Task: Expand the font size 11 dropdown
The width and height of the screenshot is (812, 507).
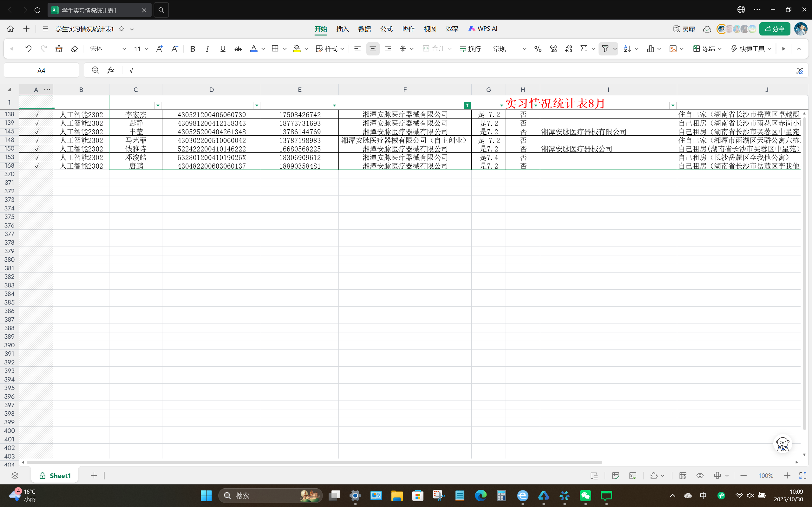Action: [146, 49]
